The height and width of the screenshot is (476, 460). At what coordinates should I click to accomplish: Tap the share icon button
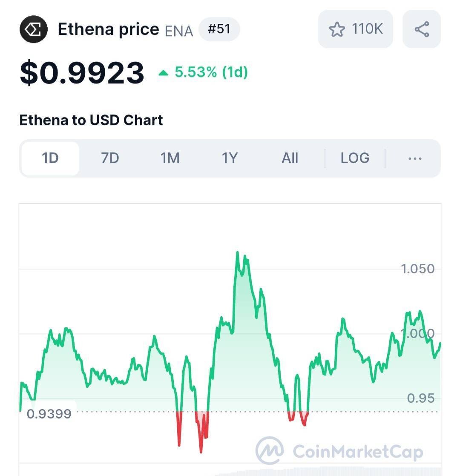[421, 29]
